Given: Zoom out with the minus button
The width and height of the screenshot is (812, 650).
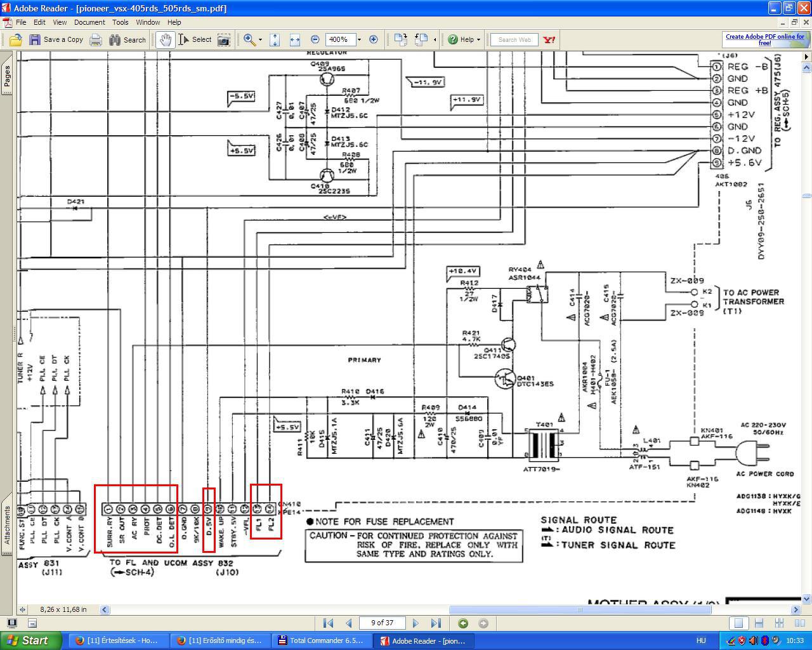Looking at the screenshot, I should click(x=315, y=39).
